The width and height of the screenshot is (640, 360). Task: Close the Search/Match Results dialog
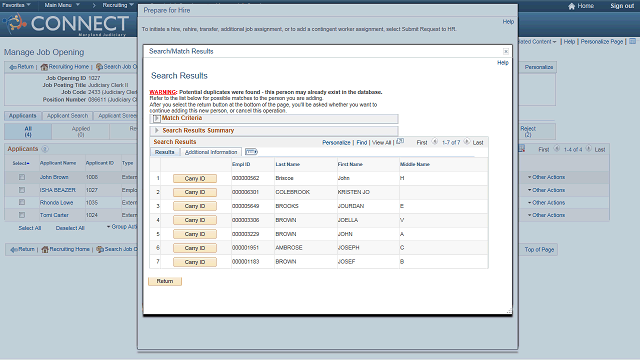[x=506, y=51]
